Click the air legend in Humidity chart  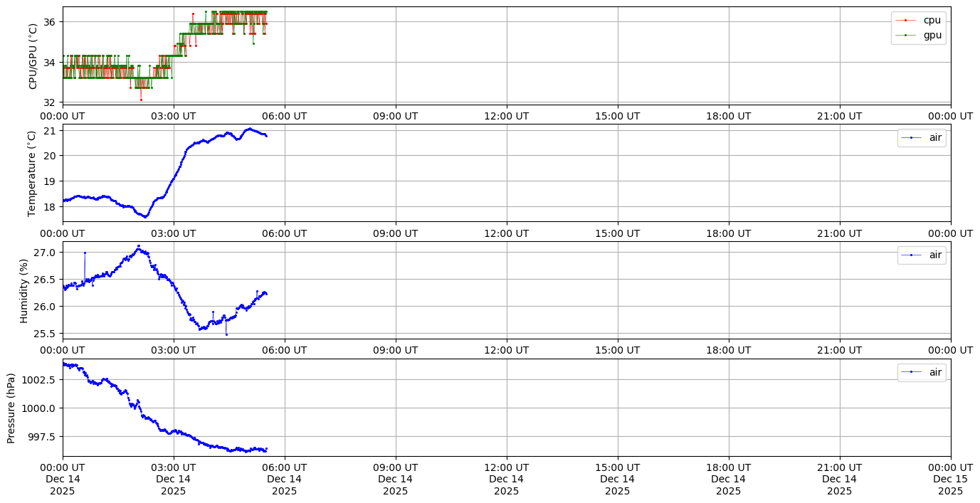[922, 255]
